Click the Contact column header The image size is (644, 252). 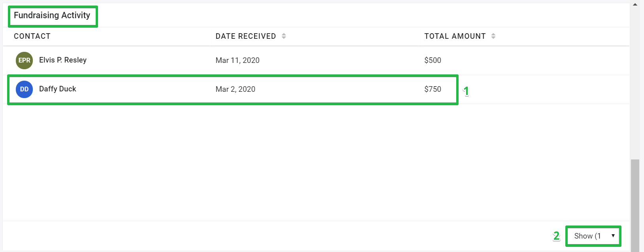(32, 36)
